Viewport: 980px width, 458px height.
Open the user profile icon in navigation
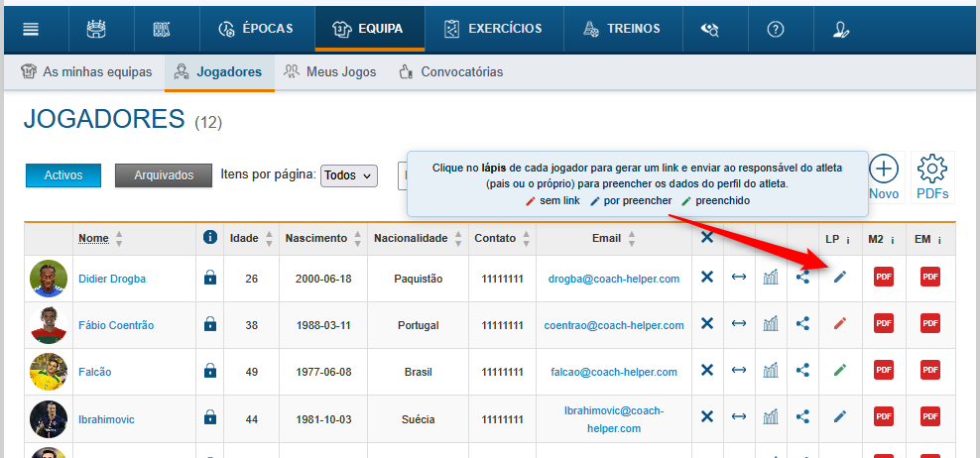point(840,29)
